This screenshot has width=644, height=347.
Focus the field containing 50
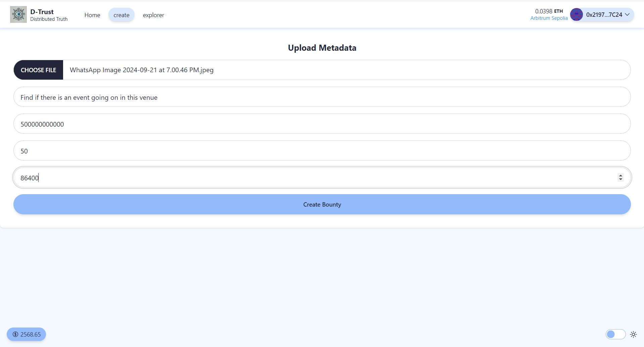pyautogui.click(x=322, y=151)
